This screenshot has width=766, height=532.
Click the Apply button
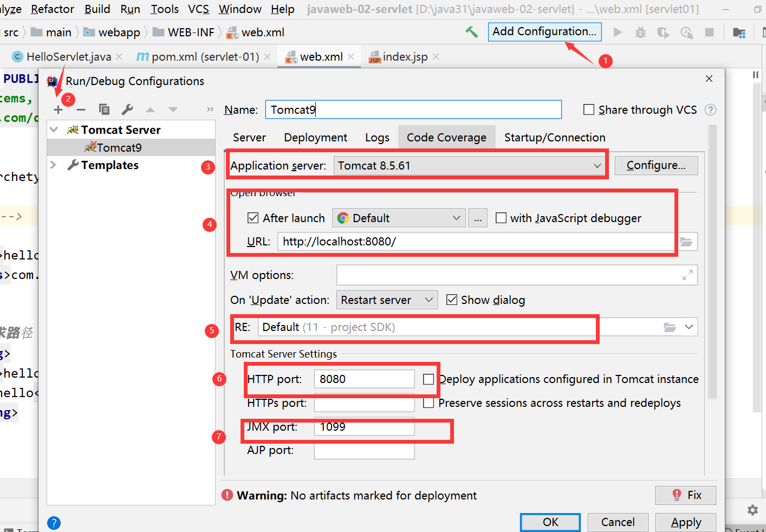coord(686,522)
